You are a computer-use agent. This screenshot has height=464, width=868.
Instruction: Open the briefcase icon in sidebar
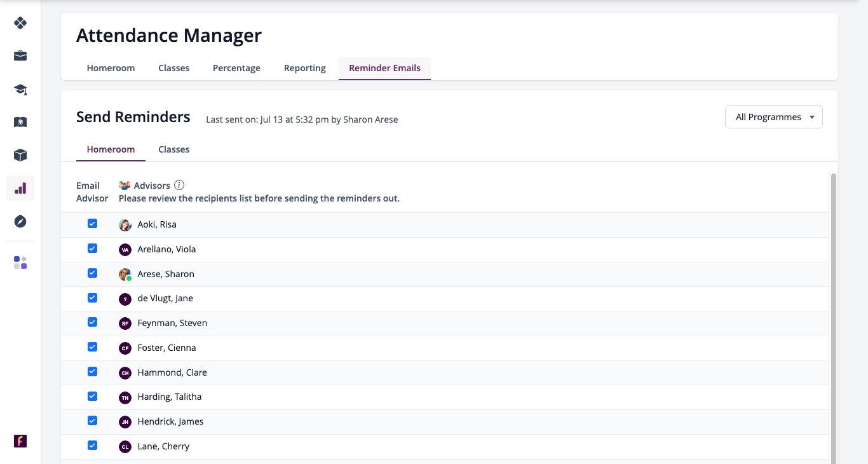coord(20,56)
